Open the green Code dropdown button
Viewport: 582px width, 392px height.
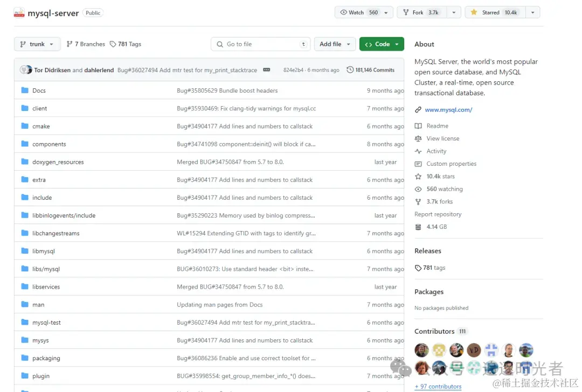tap(382, 44)
